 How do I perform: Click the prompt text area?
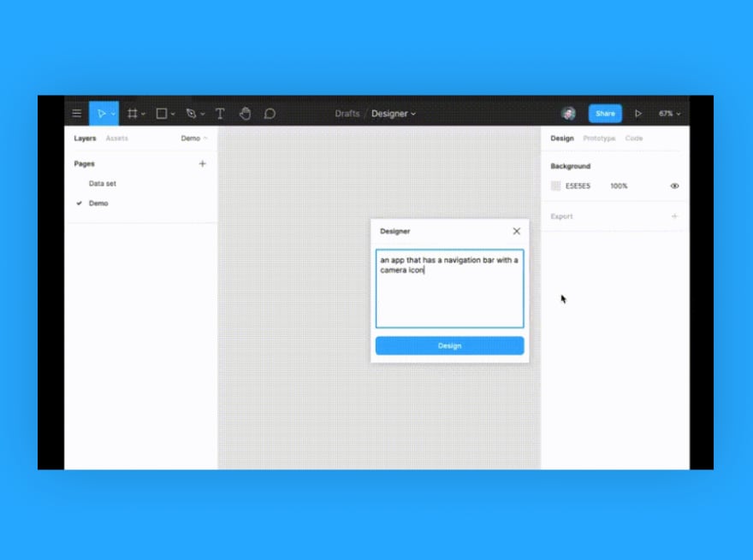(x=449, y=288)
